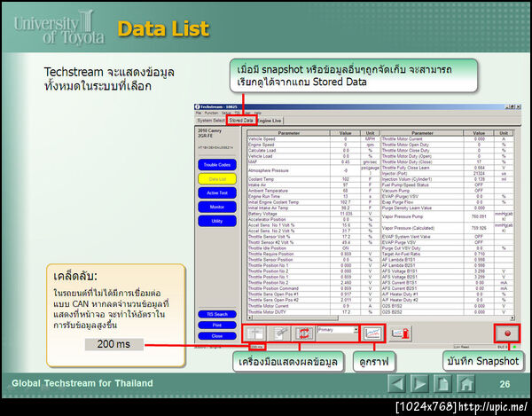Select the Target Air-Fuel Ratio row
The image size is (532, 416).
[447, 254]
